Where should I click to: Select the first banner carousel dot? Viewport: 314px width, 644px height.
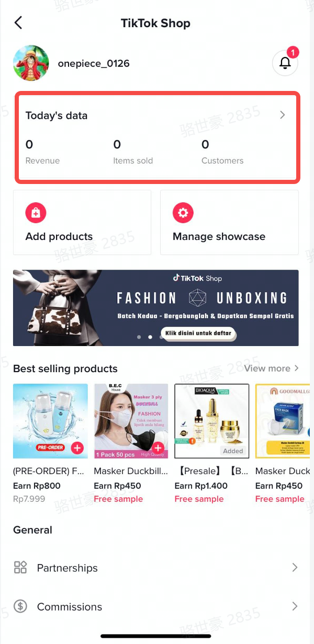pos(139,337)
